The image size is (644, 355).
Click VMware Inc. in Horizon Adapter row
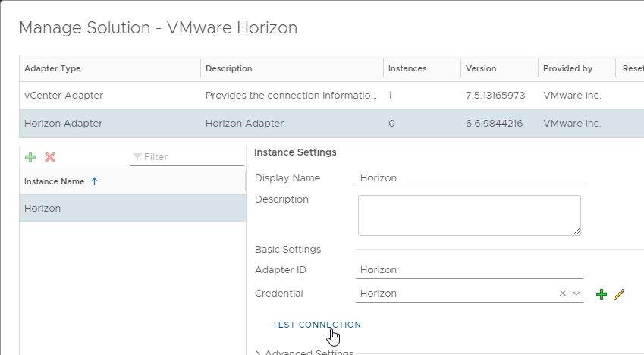[572, 124]
